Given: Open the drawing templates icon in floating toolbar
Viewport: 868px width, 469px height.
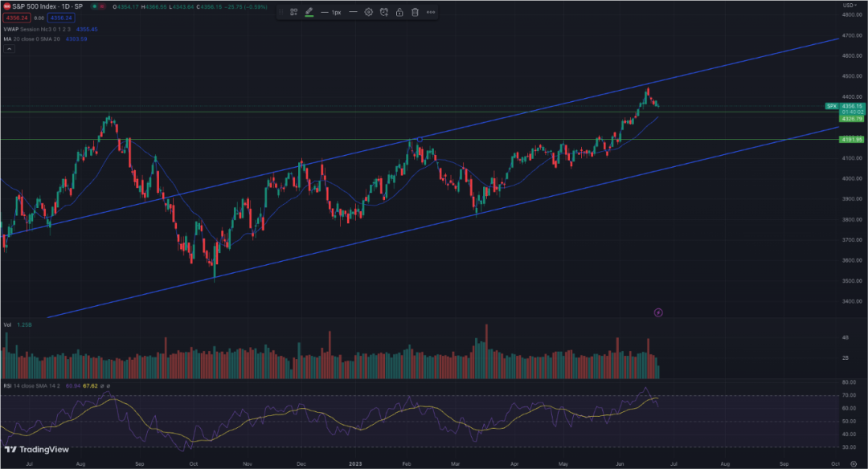Looking at the screenshot, I should pos(294,12).
